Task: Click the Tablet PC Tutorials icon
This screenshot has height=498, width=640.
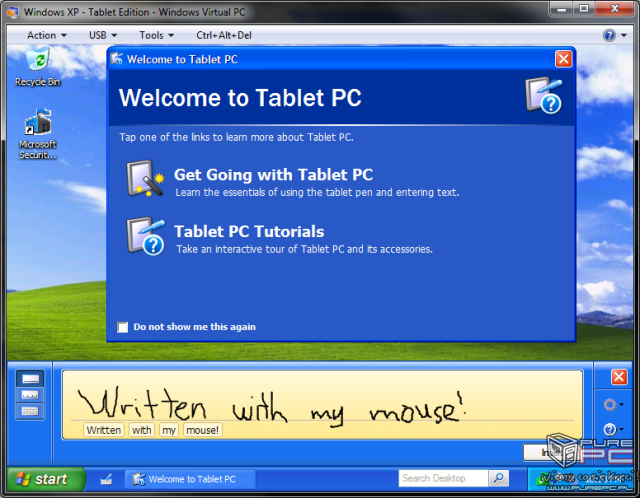Action: (145, 236)
